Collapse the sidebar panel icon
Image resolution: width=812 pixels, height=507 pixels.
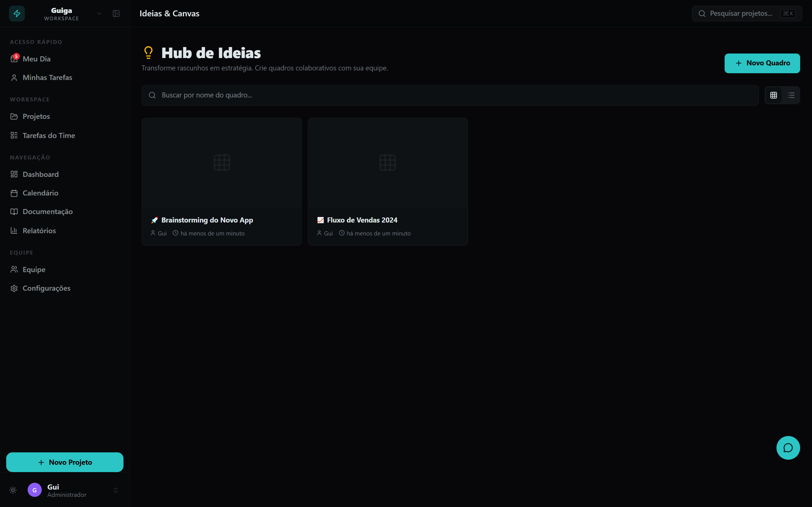point(116,14)
